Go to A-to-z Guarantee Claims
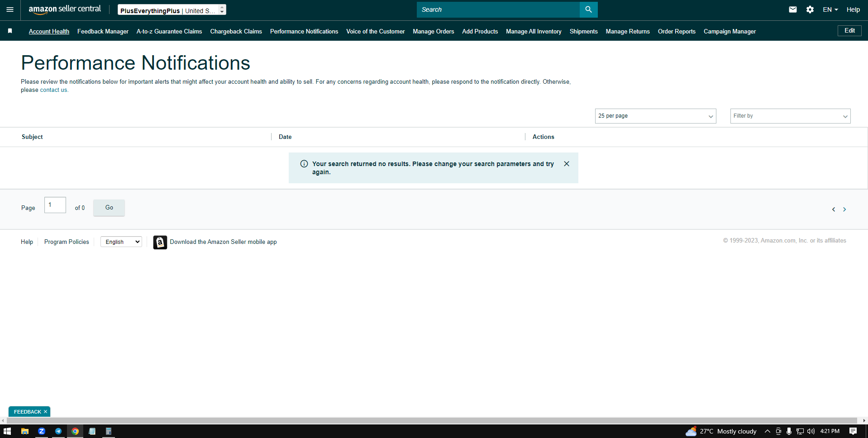Viewport: 868px width, 438px height. point(169,31)
